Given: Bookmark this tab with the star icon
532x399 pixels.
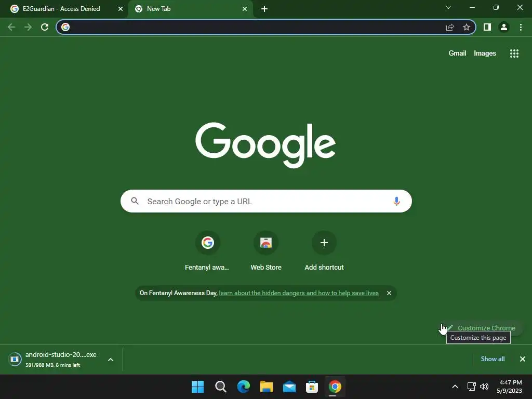Looking at the screenshot, I should pos(467,27).
